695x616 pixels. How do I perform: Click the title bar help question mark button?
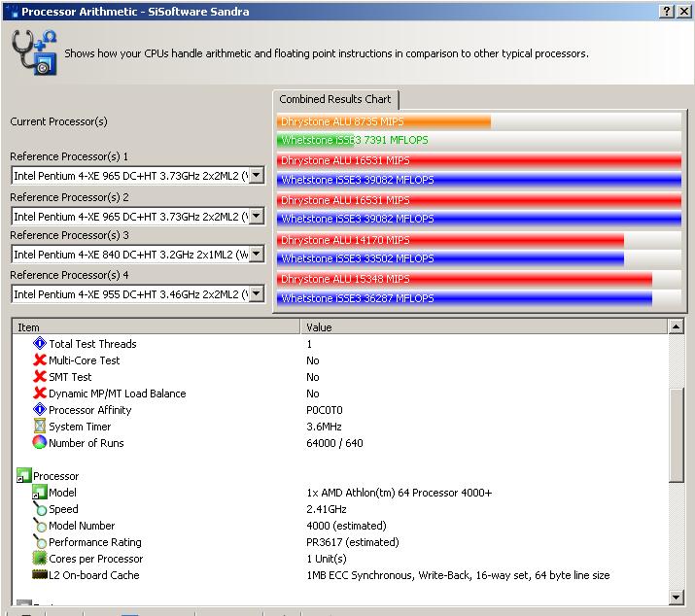[667, 11]
